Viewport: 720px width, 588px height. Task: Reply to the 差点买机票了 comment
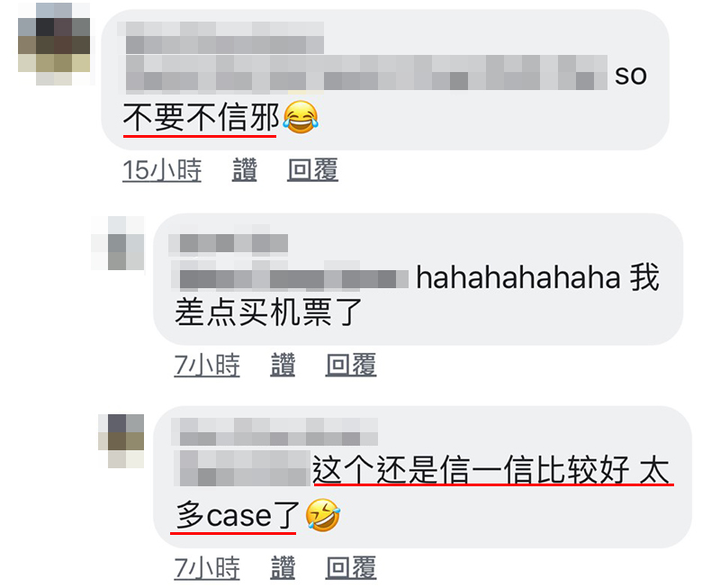coord(351,365)
